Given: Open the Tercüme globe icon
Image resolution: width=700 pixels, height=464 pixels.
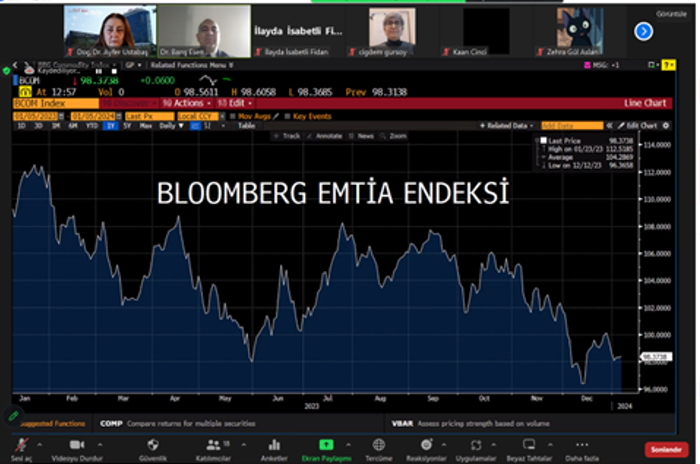Looking at the screenshot, I should pos(378,445).
